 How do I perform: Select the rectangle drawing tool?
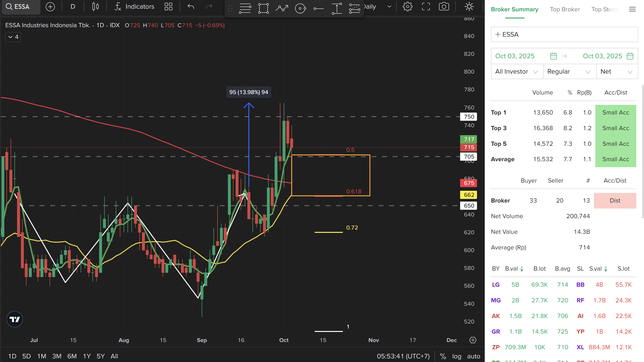(x=263, y=8)
